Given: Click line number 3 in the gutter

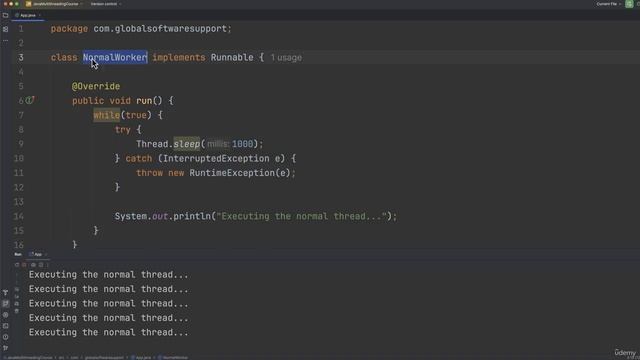Looking at the screenshot, I should [21, 58].
